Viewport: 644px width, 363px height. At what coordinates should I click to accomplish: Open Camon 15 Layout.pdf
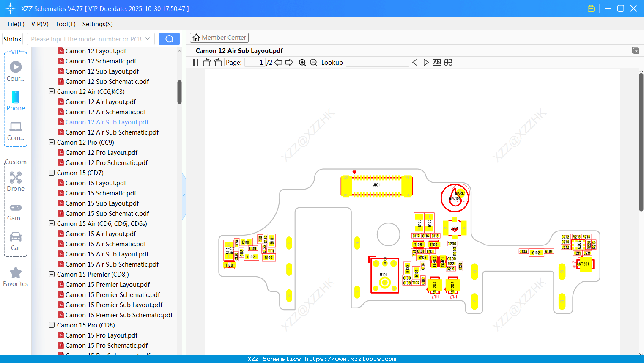(x=96, y=183)
